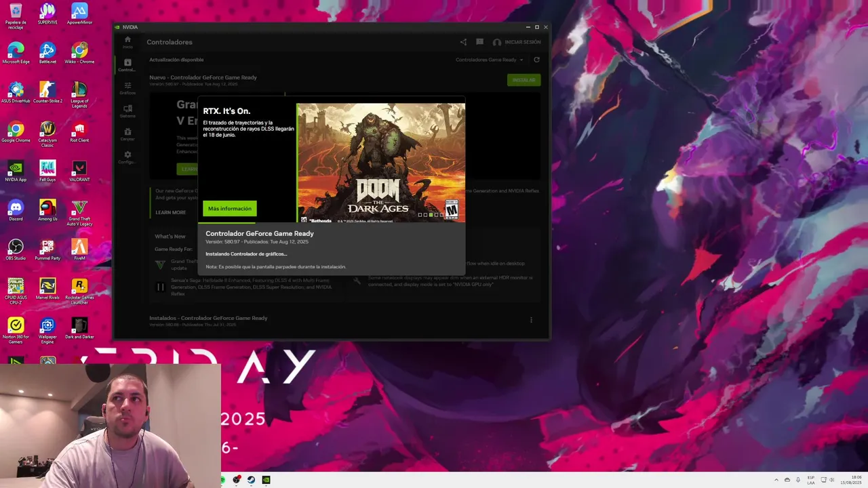Open Battle.net desktop shortcut
The height and width of the screenshot is (488, 868).
[47, 54]
